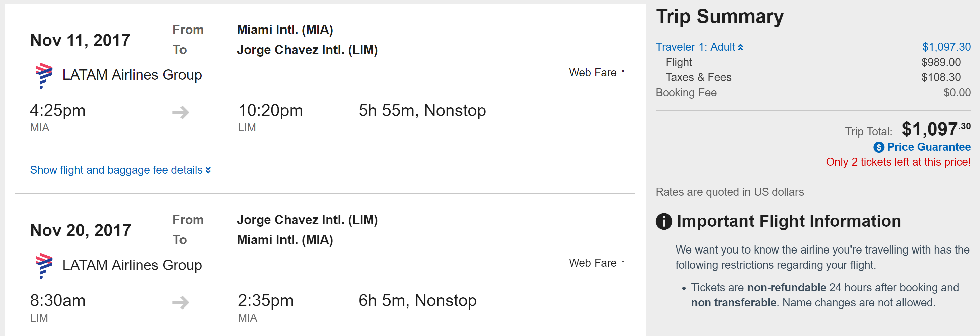
Task: Click the arrow icon between 8:30am and 2:35pm
Action: [x=181, y=302]
